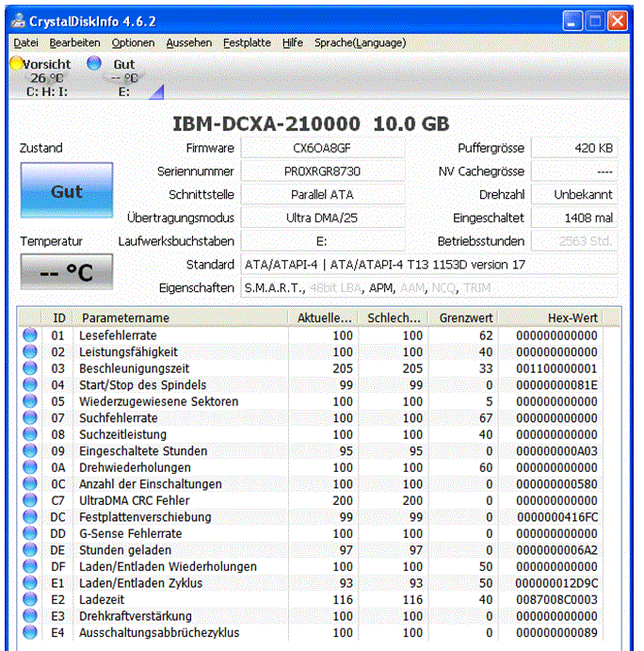
Task: Click the status orb for 02 Leistungsfähigkeit
Action: tap(30, 351)
